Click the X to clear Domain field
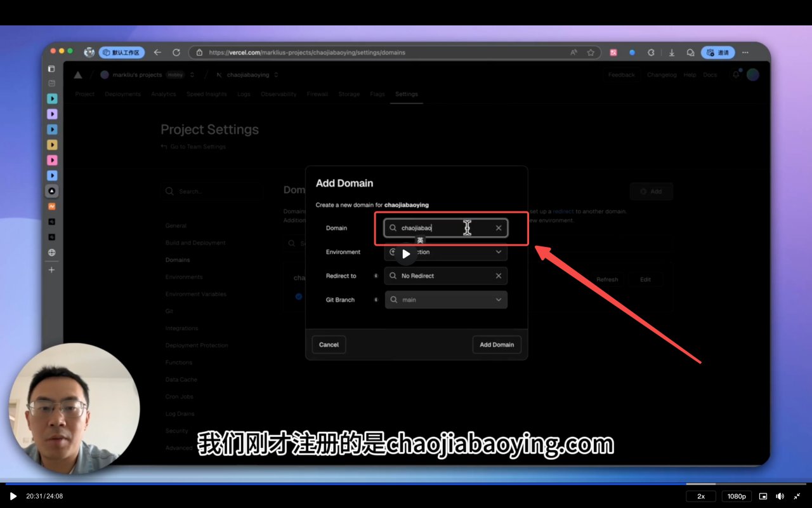Image resolution: width=812 pixels, height=508 pixels. coord(498,228)
